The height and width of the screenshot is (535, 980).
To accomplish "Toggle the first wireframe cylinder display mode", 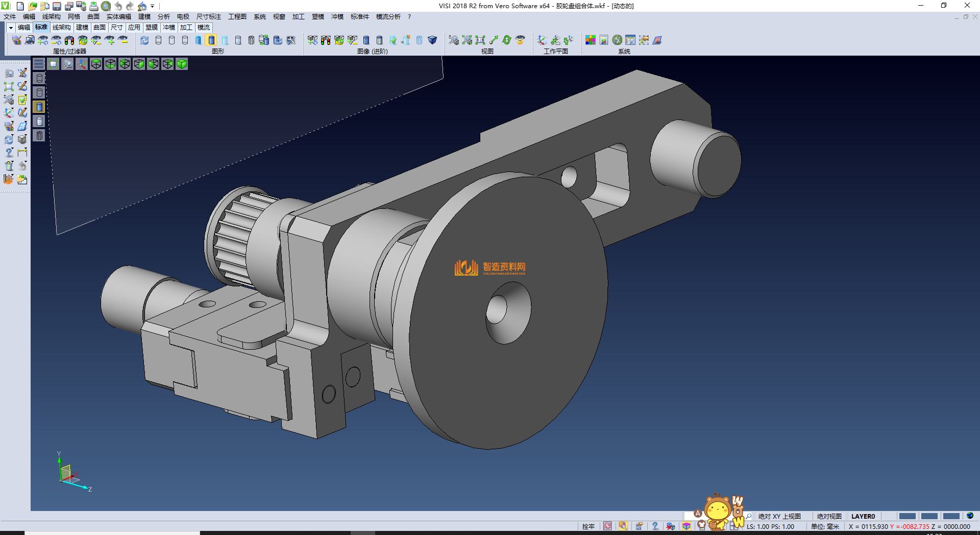I will pyautogui.click(x=158, y=40).
